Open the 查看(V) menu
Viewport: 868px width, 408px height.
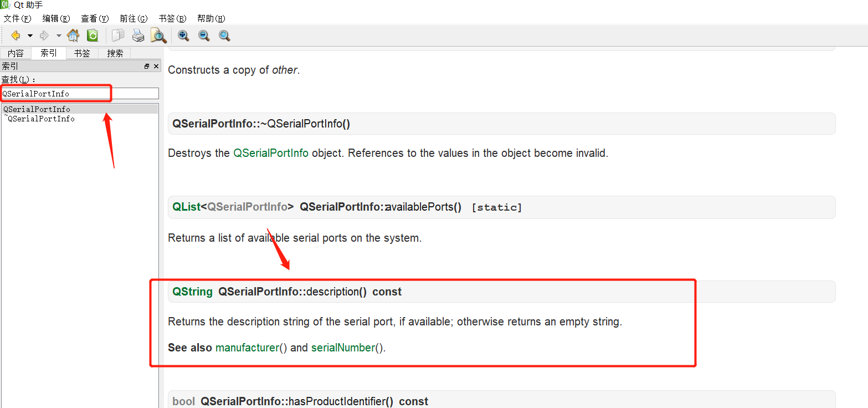95,18
